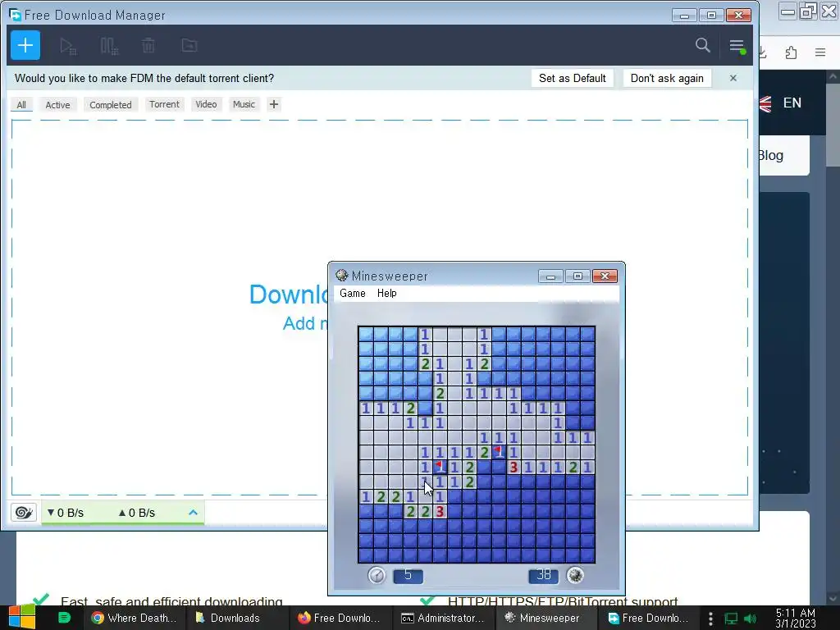Click the Minesweeper title bar gear icon
Image resolution: width=840 pixels, height=630 pixels.
[x=342, y=276]
